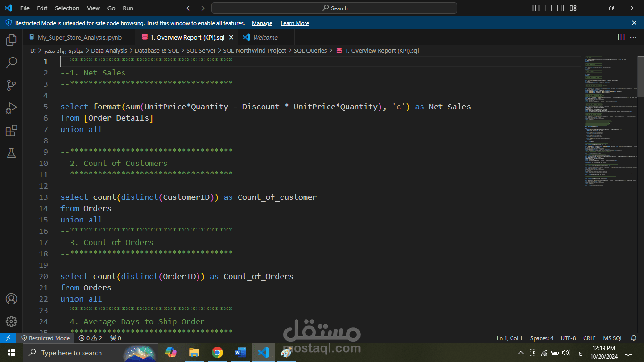Click Ln 1, Col 1 status entry
Screen dimensions: 644x362
510,338
